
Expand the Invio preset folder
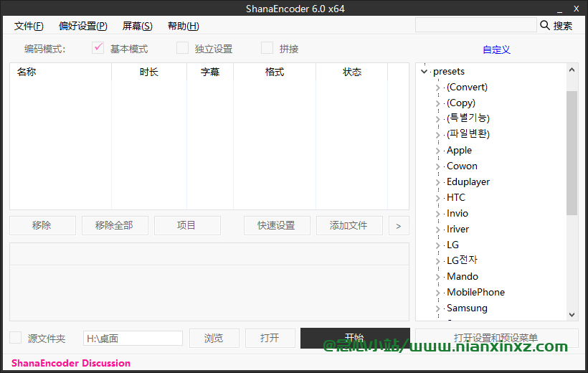click(437, 214)
